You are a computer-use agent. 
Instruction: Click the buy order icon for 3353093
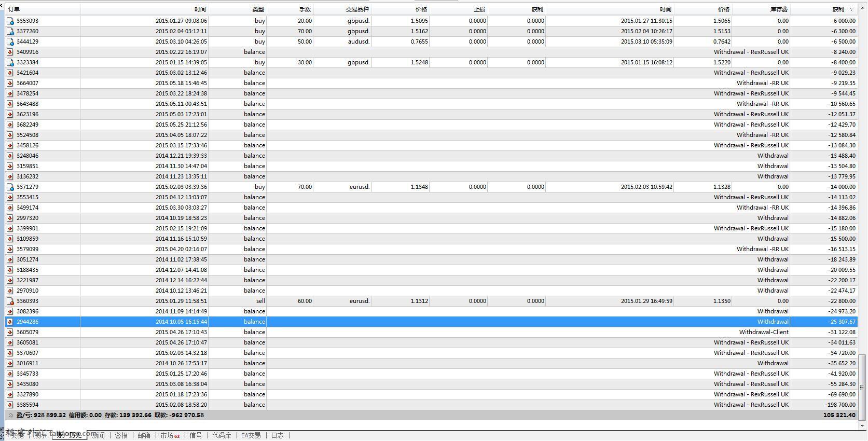point(10,21)
